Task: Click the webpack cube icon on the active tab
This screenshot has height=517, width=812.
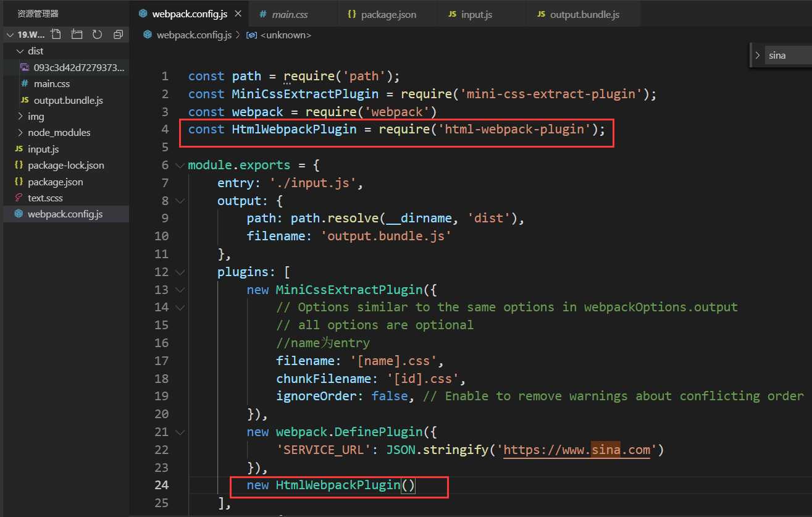Action: click(143, 14)
